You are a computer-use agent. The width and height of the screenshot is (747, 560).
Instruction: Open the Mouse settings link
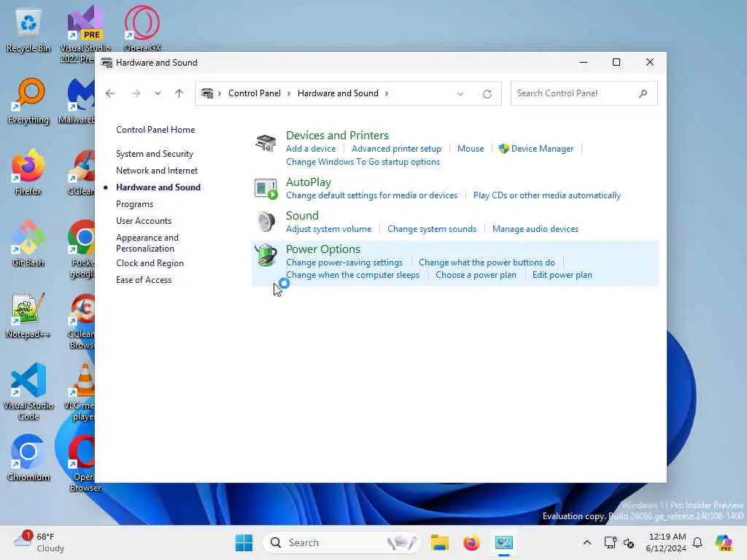point(471,149)
